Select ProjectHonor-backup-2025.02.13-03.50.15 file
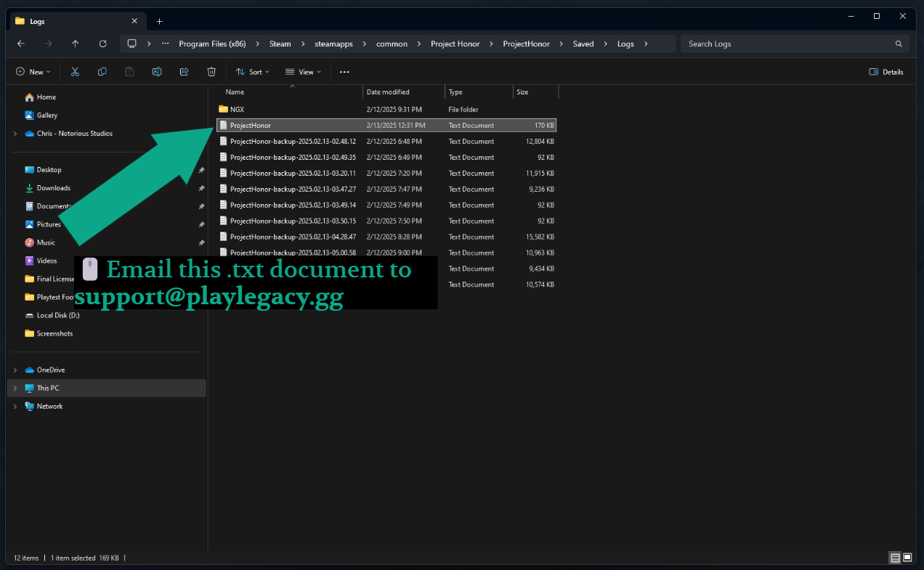This screenshot has width=924, height=570. [386, 221]
